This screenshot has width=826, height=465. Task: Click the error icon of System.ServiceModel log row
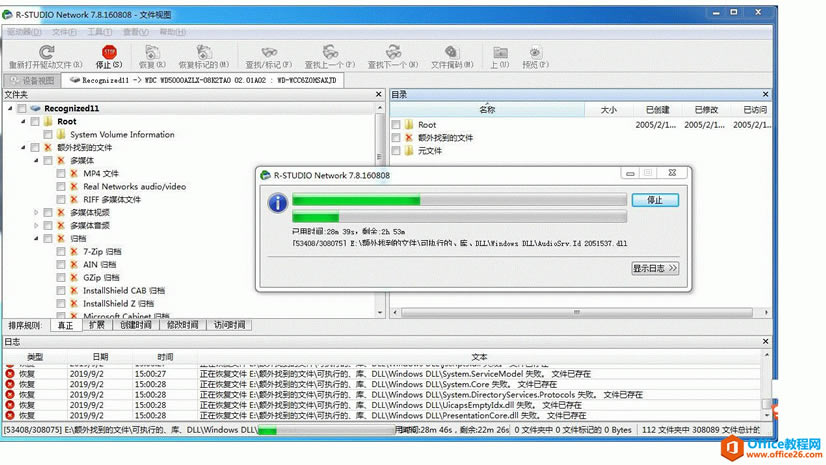coord(9,374)
